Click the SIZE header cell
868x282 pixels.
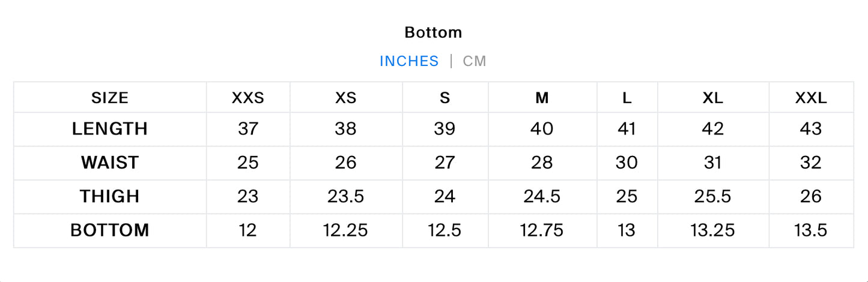point(110,98)
